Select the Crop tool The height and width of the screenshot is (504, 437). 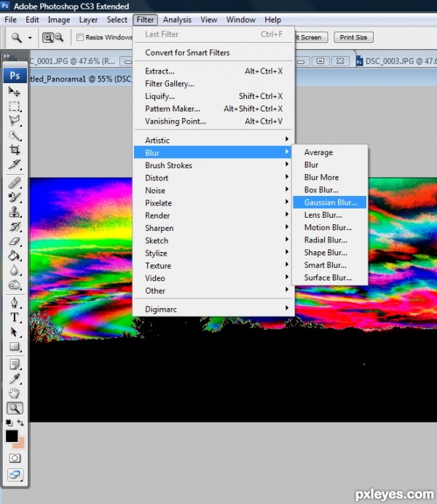(x=14, y=150)
